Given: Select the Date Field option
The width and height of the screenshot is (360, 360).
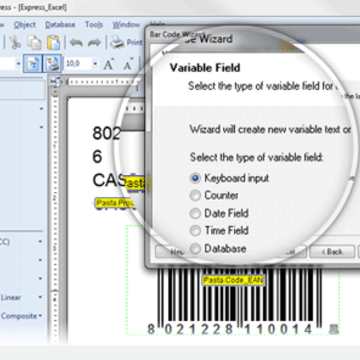Looking at the screenshot, I should 195,213.
